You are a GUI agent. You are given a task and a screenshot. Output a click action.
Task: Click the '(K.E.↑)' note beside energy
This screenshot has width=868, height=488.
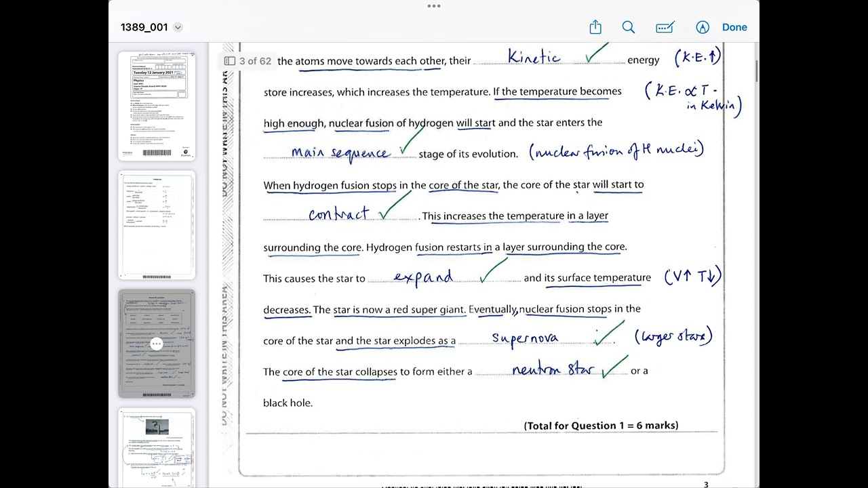point(698,57)
